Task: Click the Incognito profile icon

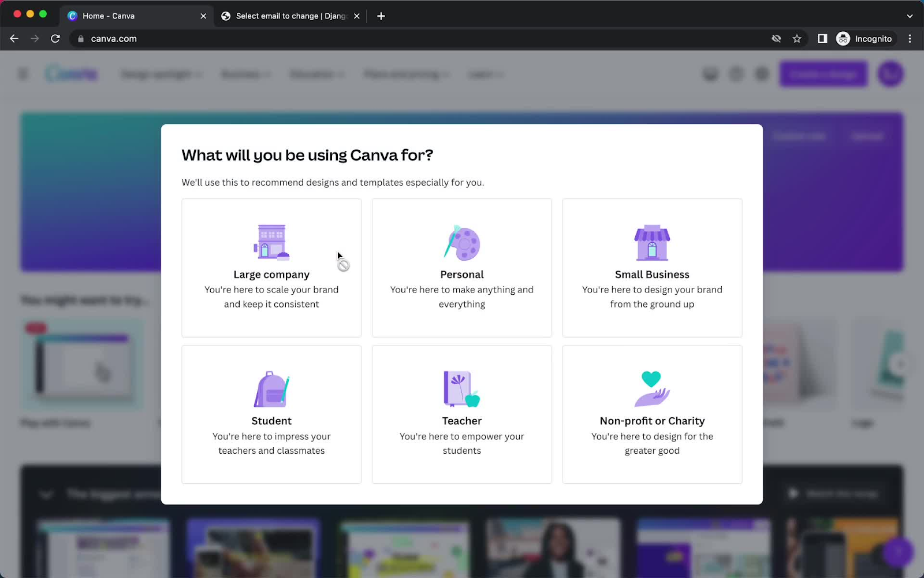Action: click(844, 38)
